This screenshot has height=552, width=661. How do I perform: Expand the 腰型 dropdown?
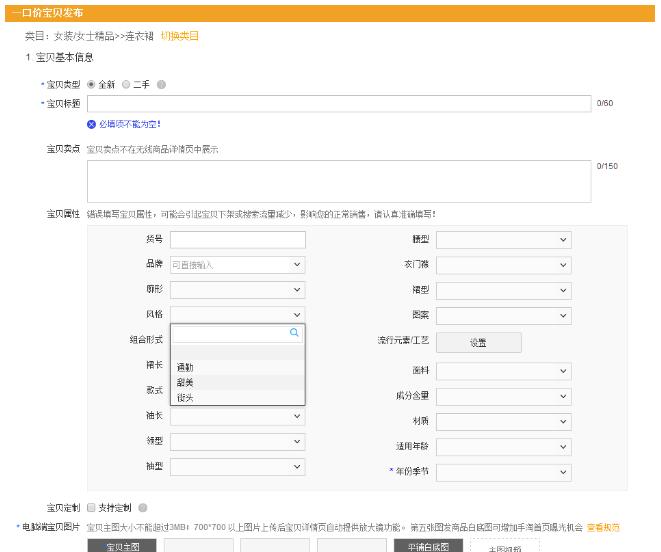503,240
